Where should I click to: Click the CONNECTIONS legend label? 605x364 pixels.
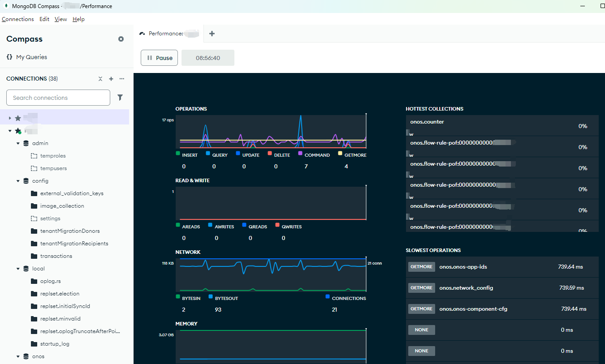click(349, 299)
